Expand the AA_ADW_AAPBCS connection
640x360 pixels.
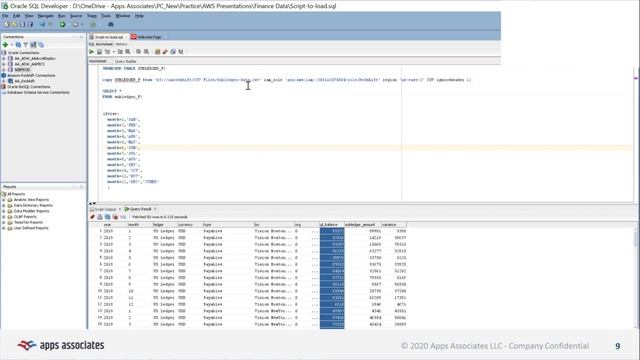[4, 64]
